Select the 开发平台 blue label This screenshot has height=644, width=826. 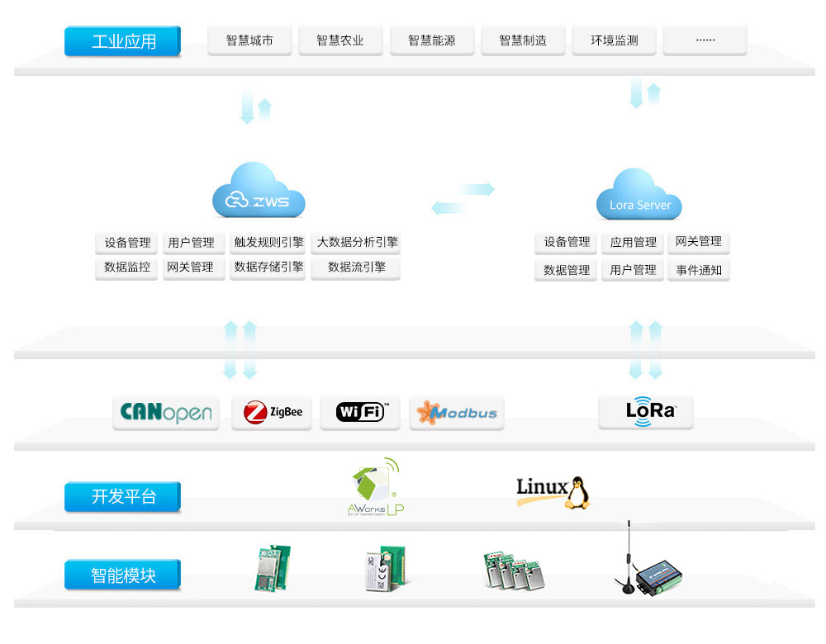(122, 497)
